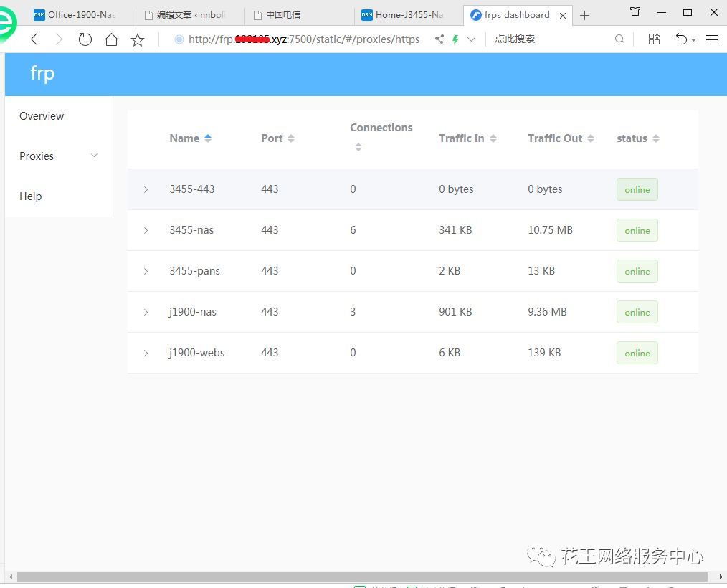
Task: Open the Help page
Action: point(30,196)
